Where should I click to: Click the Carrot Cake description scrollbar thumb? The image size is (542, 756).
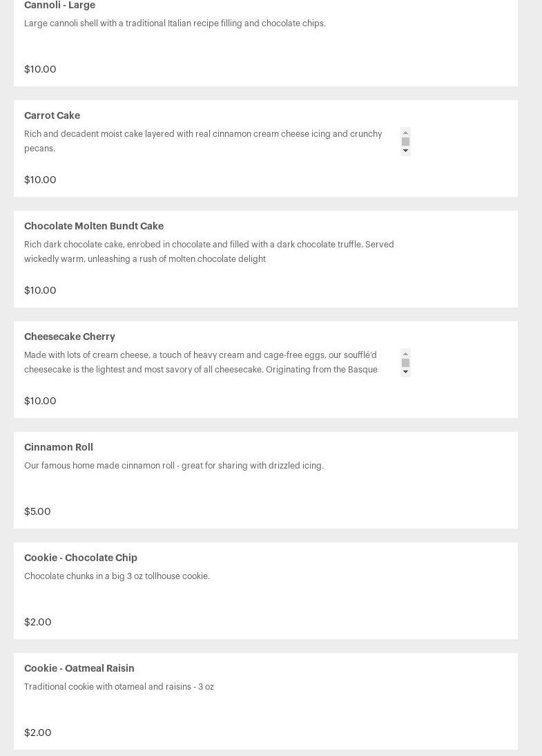tap(405, 142)
